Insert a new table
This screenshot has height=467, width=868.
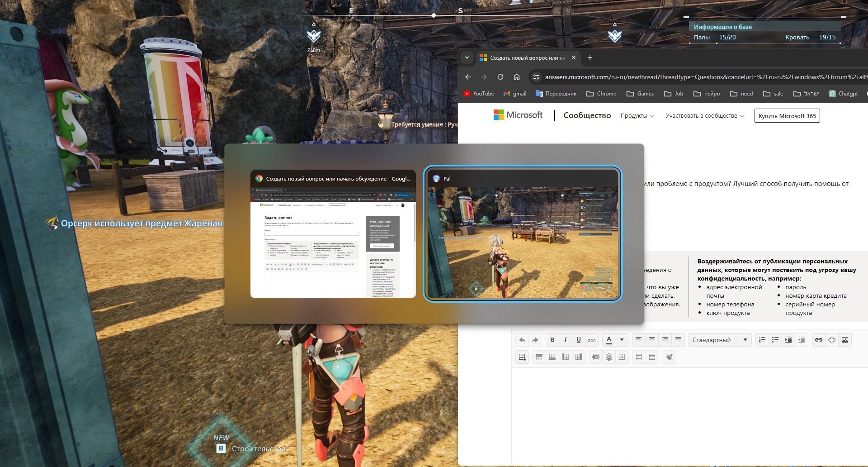[x=522, y=357]
